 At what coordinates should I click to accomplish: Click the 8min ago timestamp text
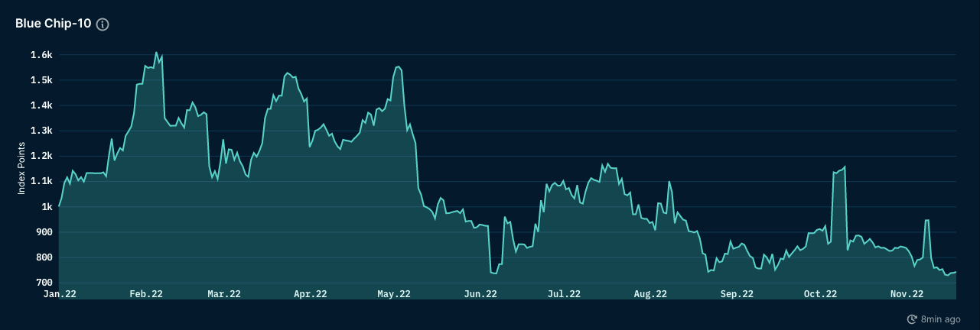(941, 319)
